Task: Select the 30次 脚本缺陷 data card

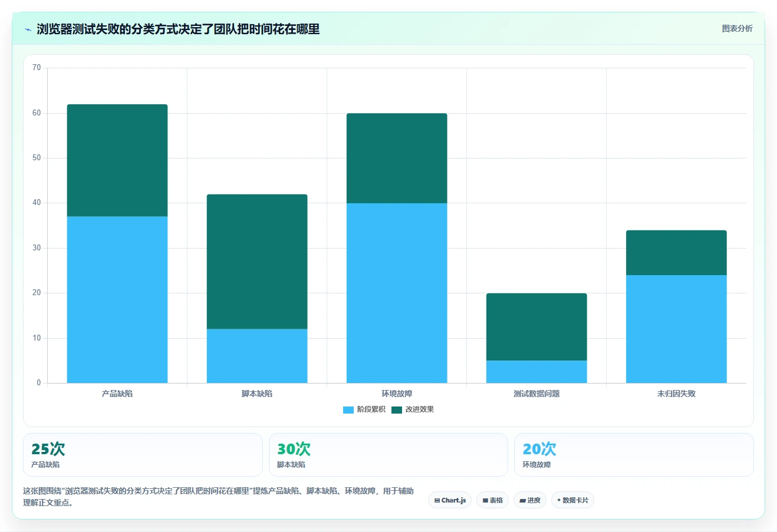Action: (388, 455)
